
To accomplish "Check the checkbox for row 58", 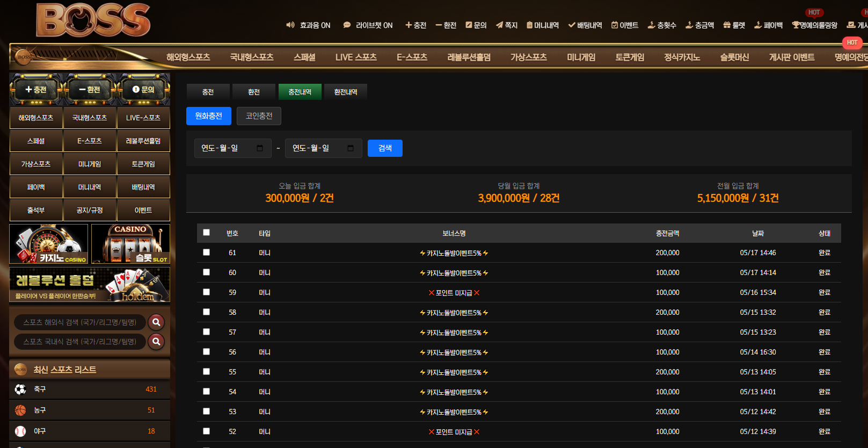I will [206, 312].
